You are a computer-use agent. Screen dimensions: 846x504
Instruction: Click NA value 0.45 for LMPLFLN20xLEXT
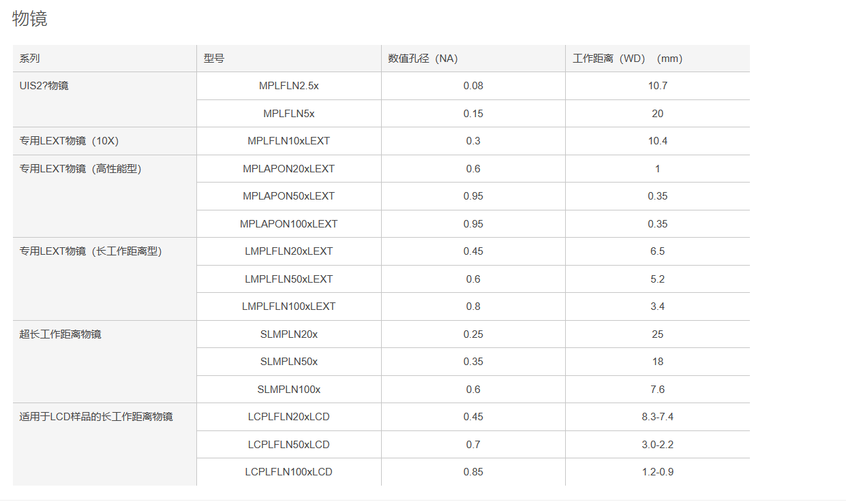pyautogui.click(x=473, y=251)
